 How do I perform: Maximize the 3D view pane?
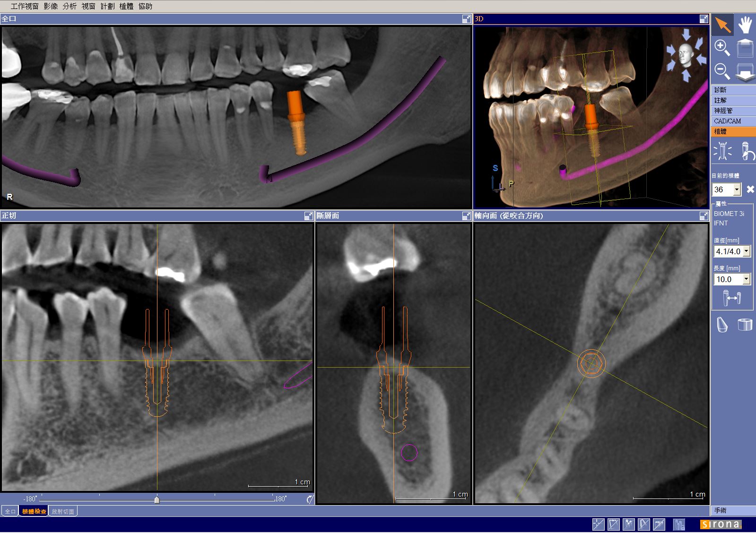[704, 19]
